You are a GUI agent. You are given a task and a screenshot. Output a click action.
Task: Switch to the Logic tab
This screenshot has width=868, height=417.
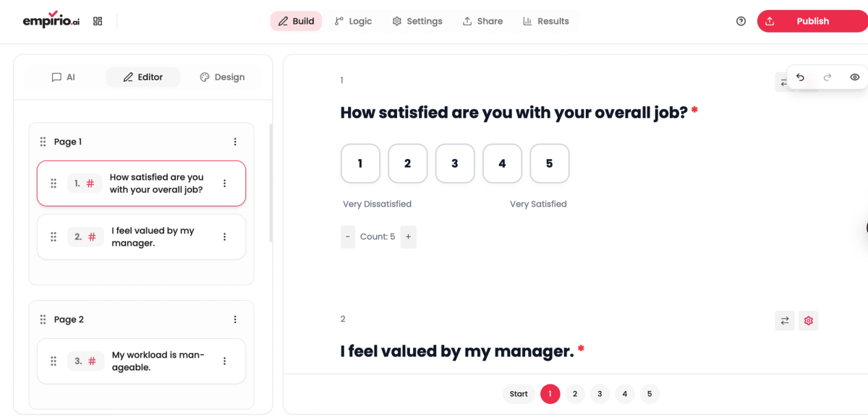pos(353,21)
